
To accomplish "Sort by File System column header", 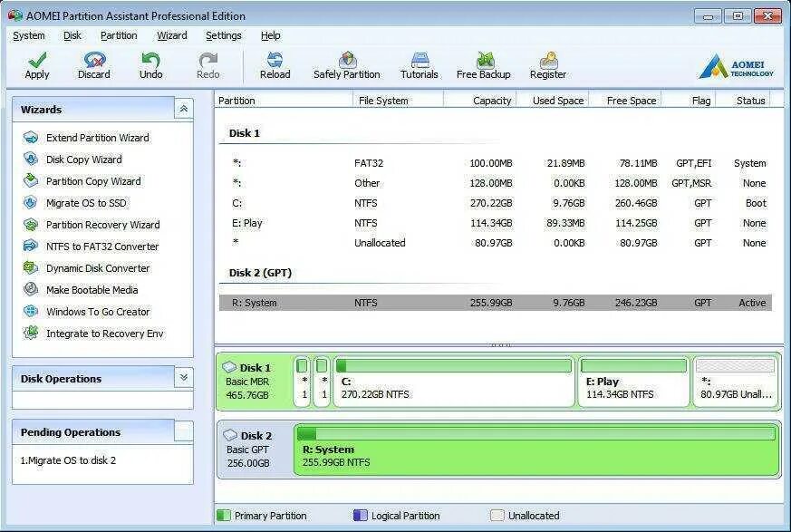I will pyautogui.click(x=398, y=101).
